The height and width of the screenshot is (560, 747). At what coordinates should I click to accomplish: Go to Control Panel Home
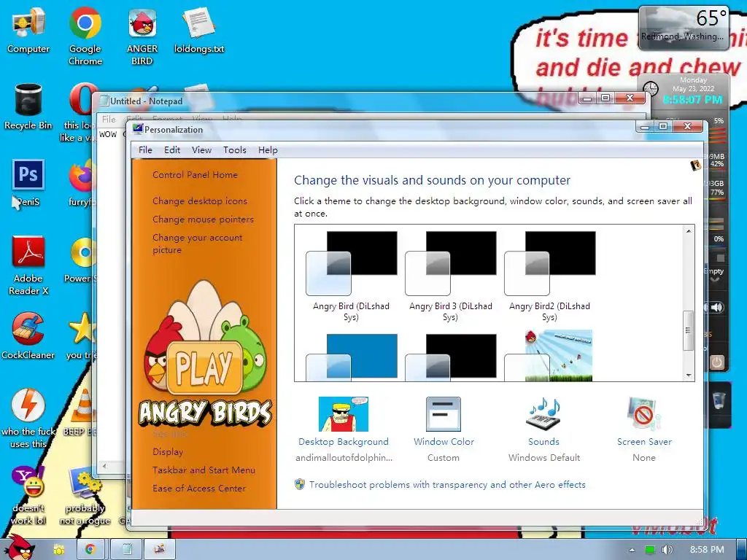pos(195,175)
